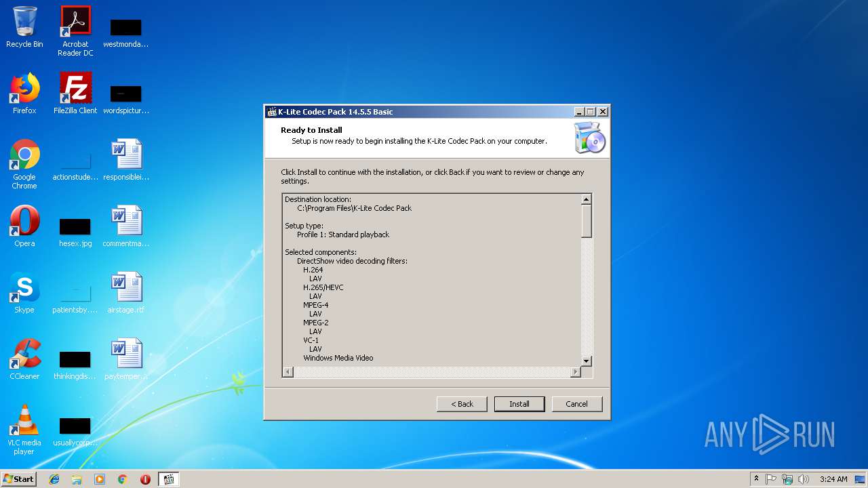
Task: Select the commentma... Word document
Action: 126,226
